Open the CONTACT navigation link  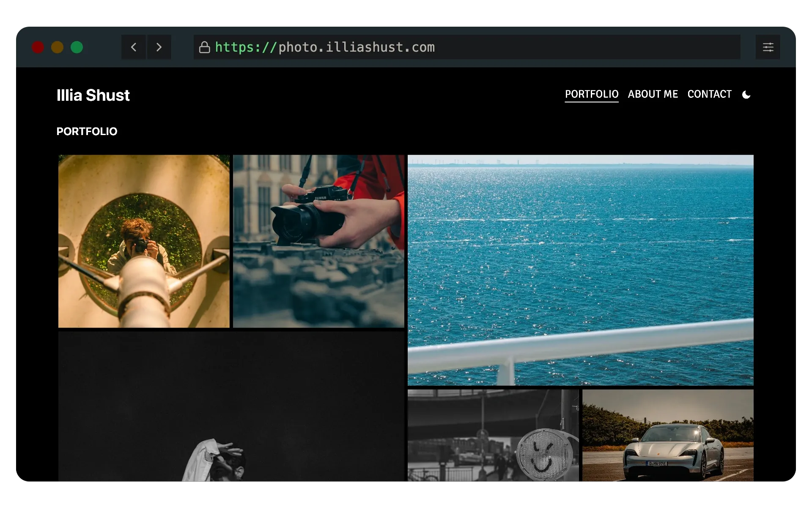tap(709, 94)
